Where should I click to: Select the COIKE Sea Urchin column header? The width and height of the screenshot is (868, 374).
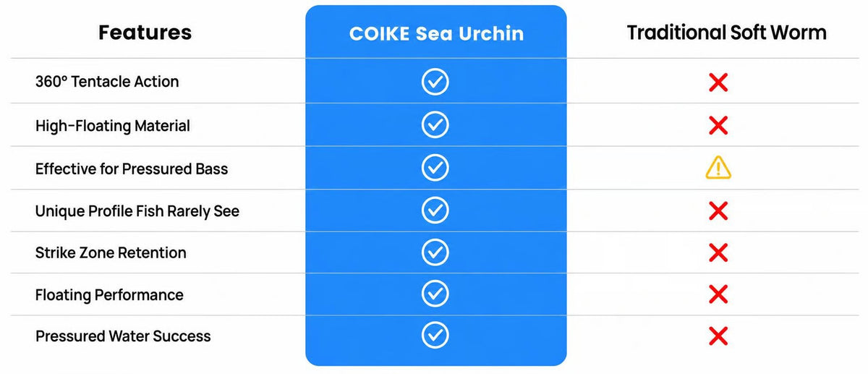click(436, 33)
